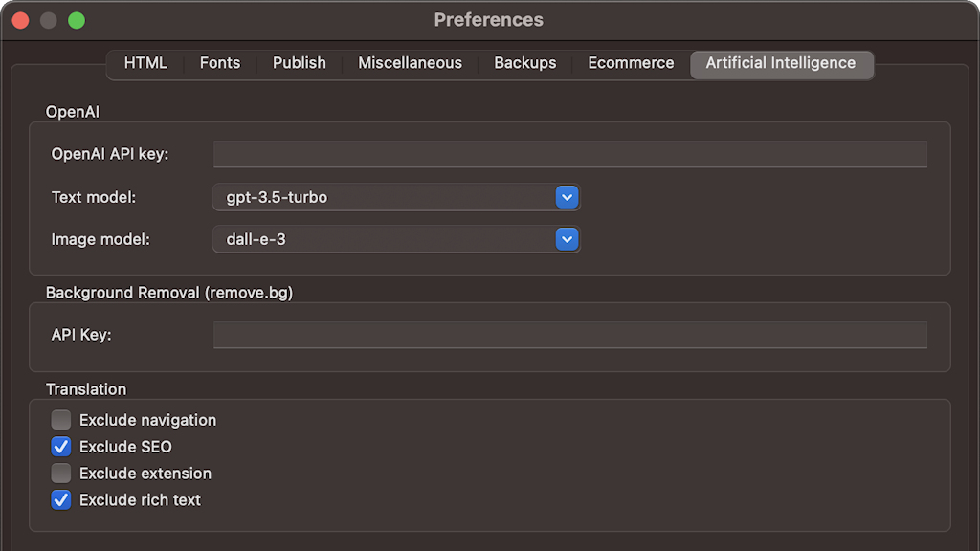Minimize the Preferences window
The height and width of the screenshot is (551, 980).
tap(48, 20)
